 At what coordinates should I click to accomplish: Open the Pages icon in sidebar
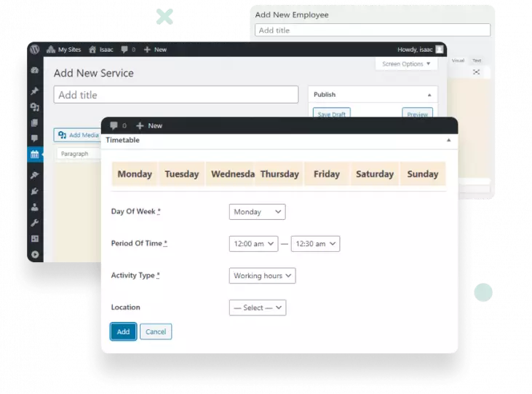pyautogui.click(x=35, y=122)
